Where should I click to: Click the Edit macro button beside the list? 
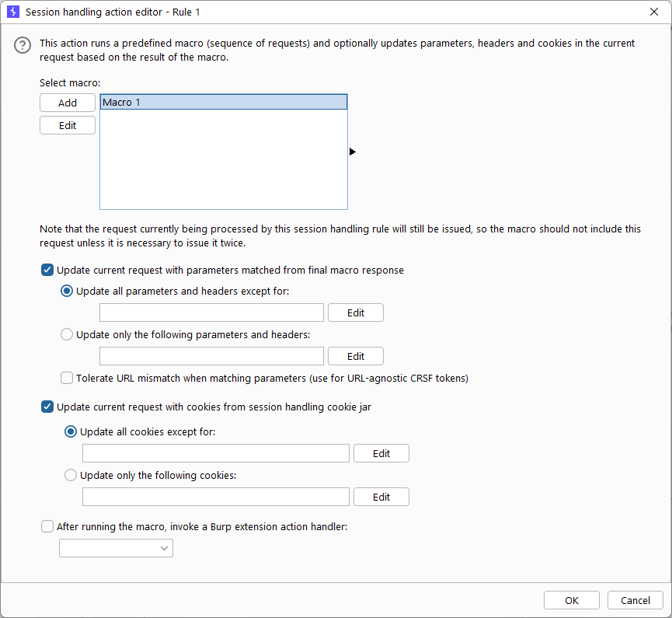(x=68, y=125)
